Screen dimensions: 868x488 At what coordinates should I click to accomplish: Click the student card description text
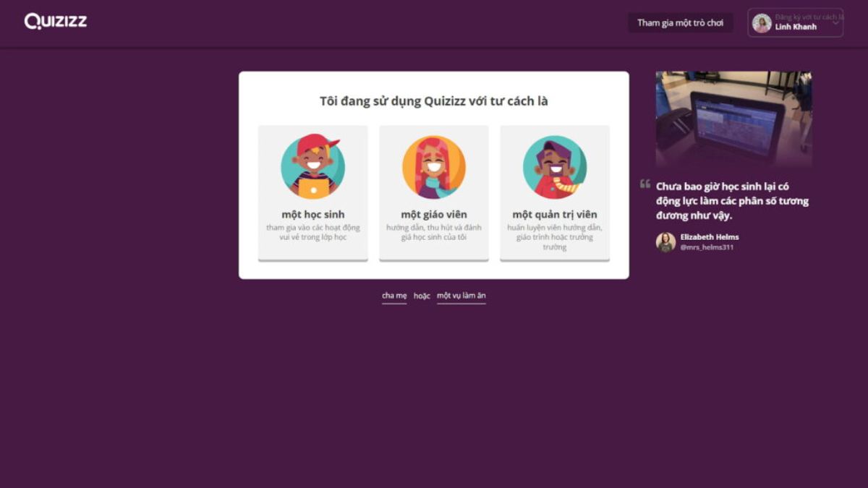click(312, 232)
